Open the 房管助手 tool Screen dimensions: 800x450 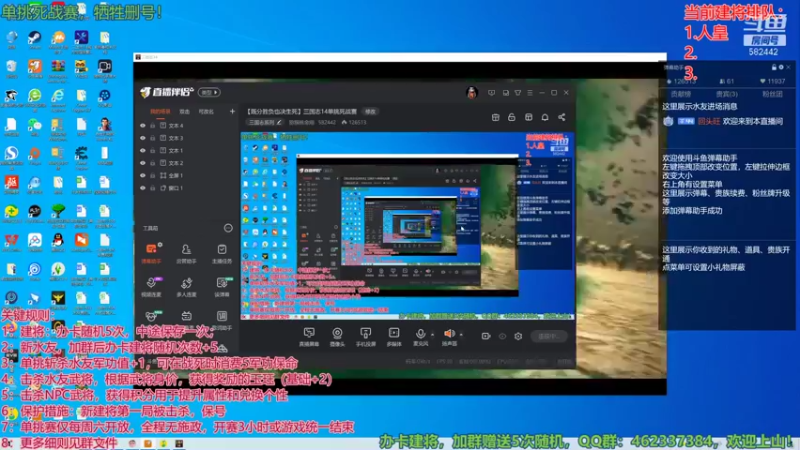tap(186, 253)
